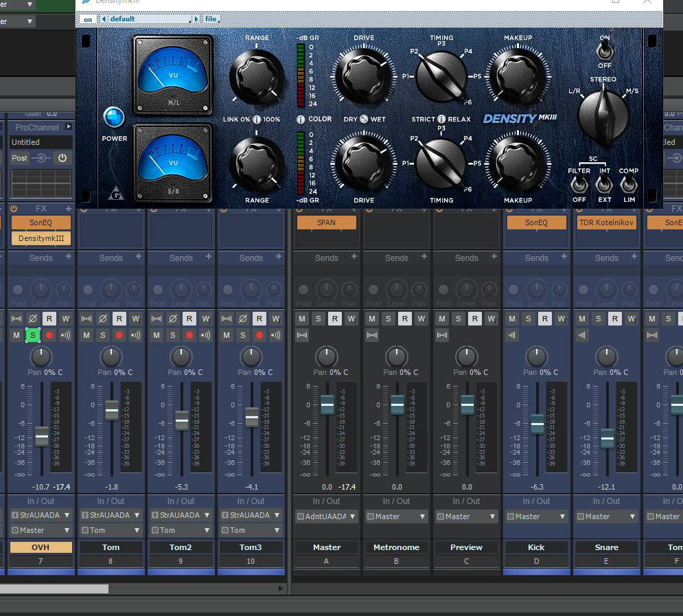Click the stereo interleave icon on Tom2

(157, 319)
